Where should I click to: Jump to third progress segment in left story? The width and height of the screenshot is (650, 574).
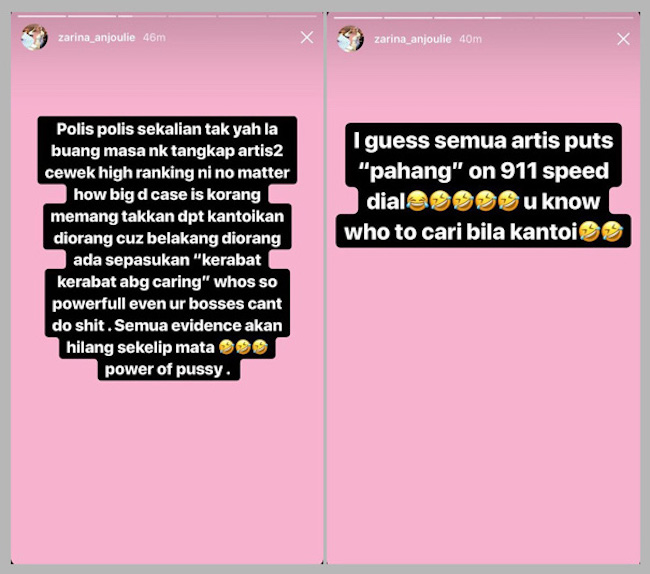pos(142,16)
